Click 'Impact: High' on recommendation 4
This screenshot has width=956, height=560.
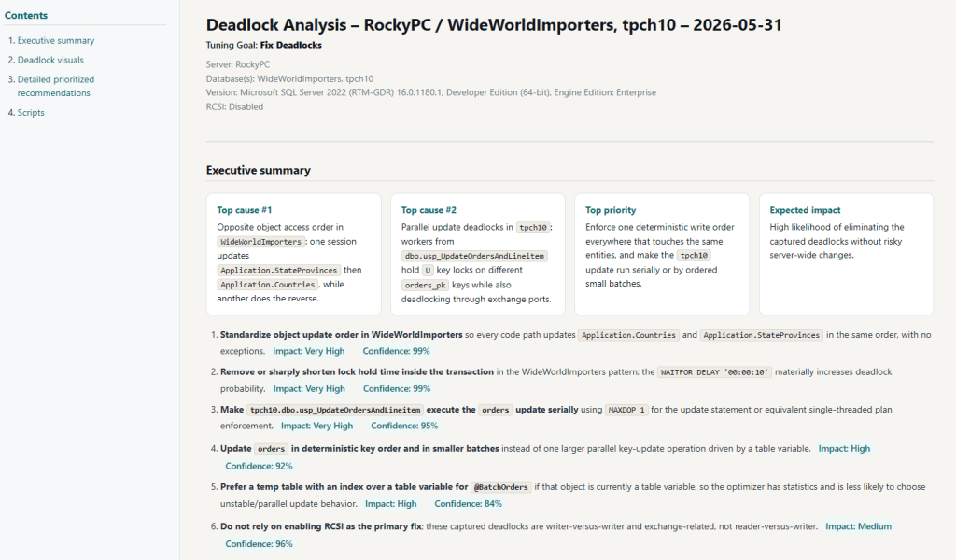[844, 449]
